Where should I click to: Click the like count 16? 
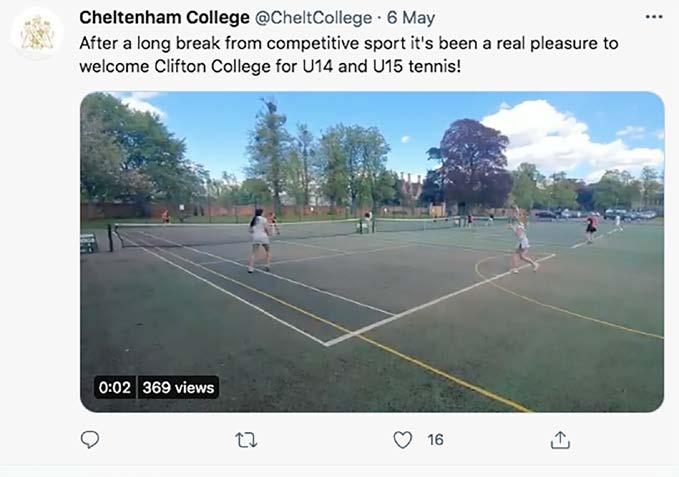tap(435, 440)
